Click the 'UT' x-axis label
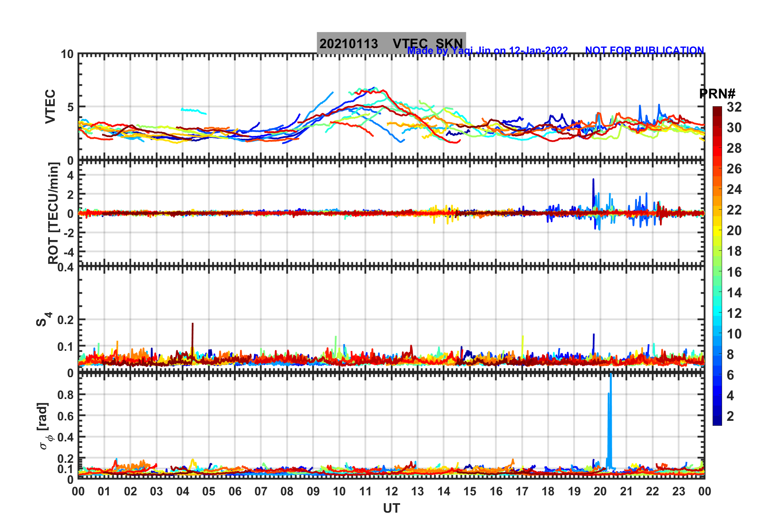783x532 pixels. [x=391, y=509]
